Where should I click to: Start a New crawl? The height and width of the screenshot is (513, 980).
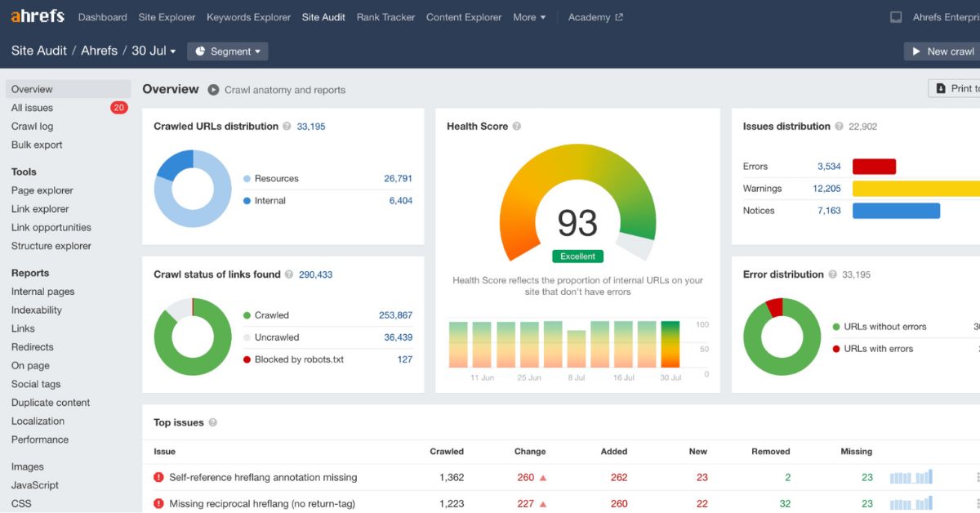pos(942,51)
